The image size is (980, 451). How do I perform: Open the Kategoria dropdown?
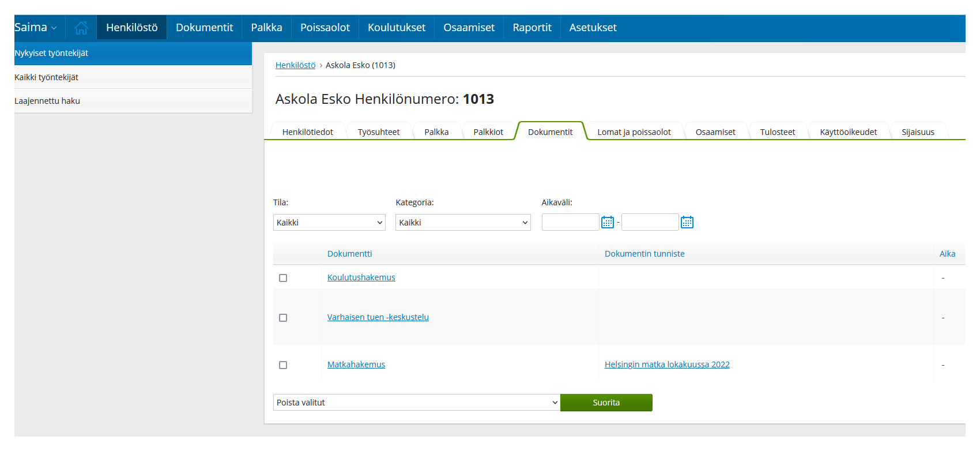point(463,223)
